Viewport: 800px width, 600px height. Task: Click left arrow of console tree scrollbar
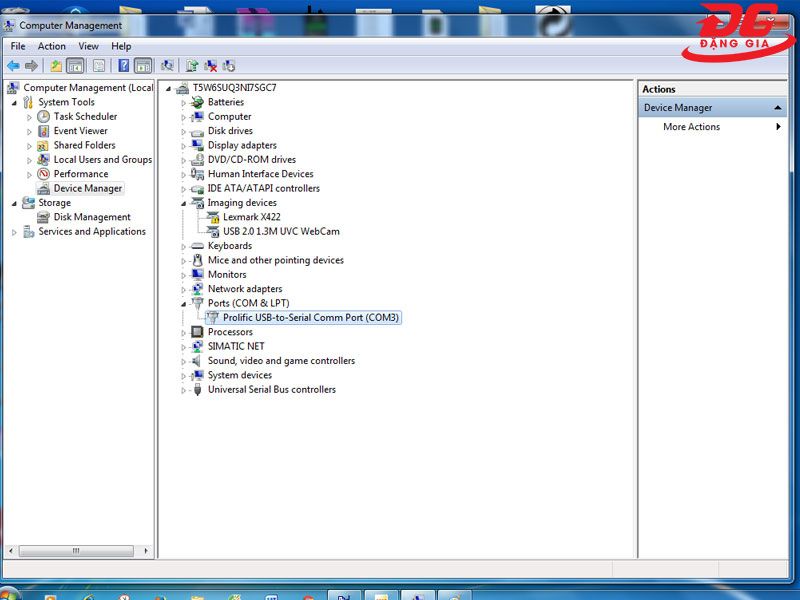pos(11,551)
